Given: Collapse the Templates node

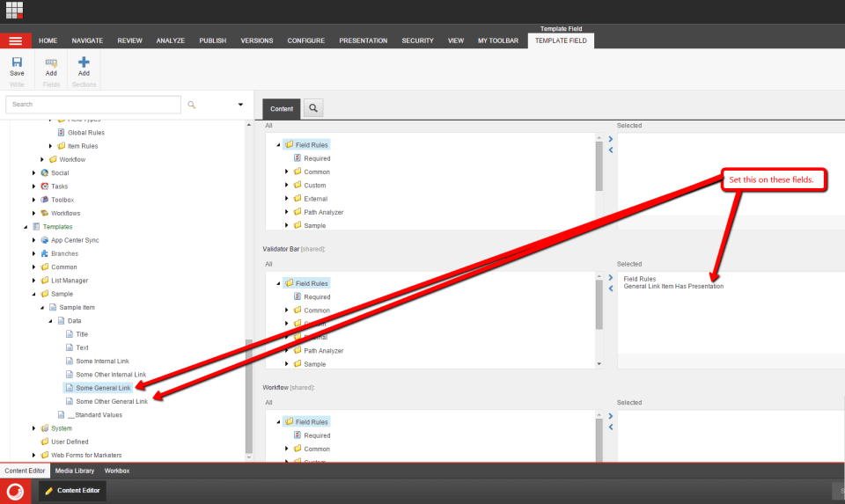Looking at the screenshot, I should (x=26, y=227).
